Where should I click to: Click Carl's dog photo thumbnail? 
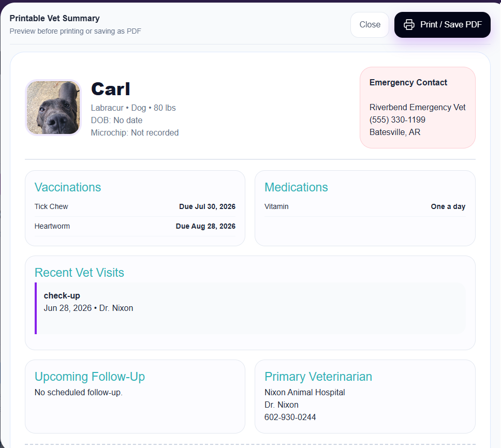pos(53,108)
